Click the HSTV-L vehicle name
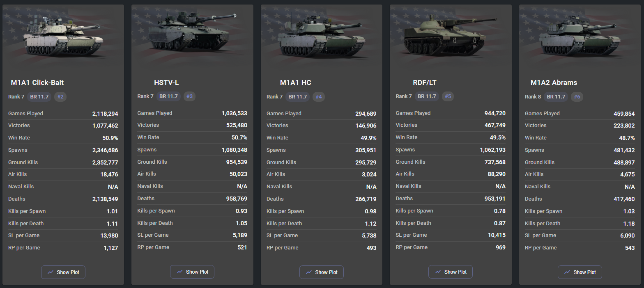The width and height of the screenshot is (644, 288). coord(166,82)
